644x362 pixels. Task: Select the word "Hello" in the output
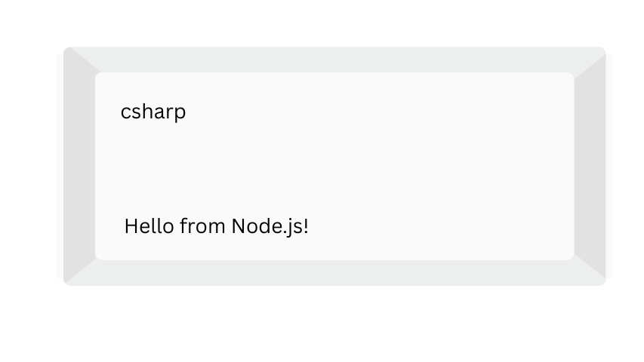pyautogui.click(x=149, y=225)
